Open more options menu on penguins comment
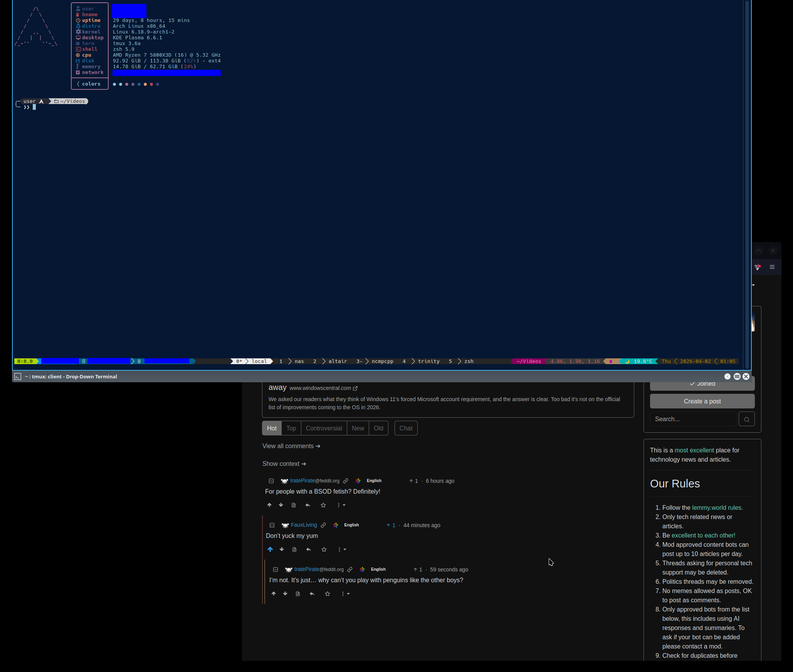793x672 pixels. pyautogui.click(x=345, y=594)
